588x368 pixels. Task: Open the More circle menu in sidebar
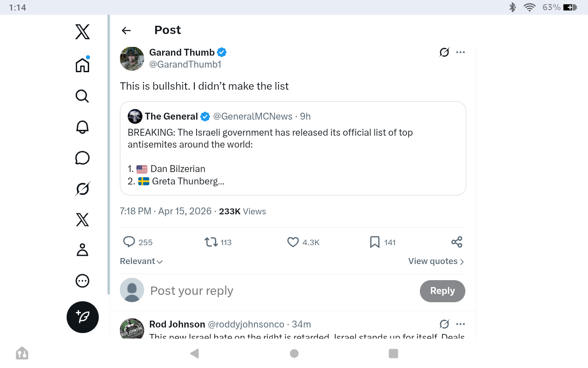(x=82, y=281)
